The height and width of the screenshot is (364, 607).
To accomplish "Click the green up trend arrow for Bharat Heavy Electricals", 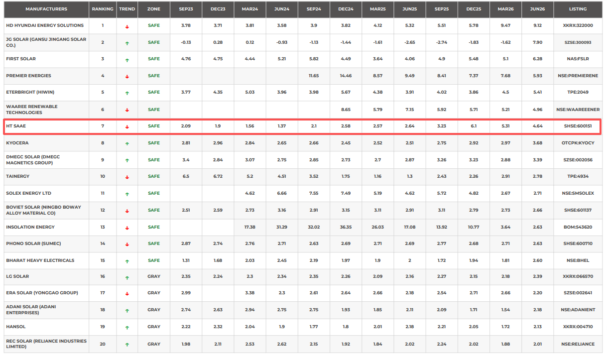I will (x=127, y=261).
